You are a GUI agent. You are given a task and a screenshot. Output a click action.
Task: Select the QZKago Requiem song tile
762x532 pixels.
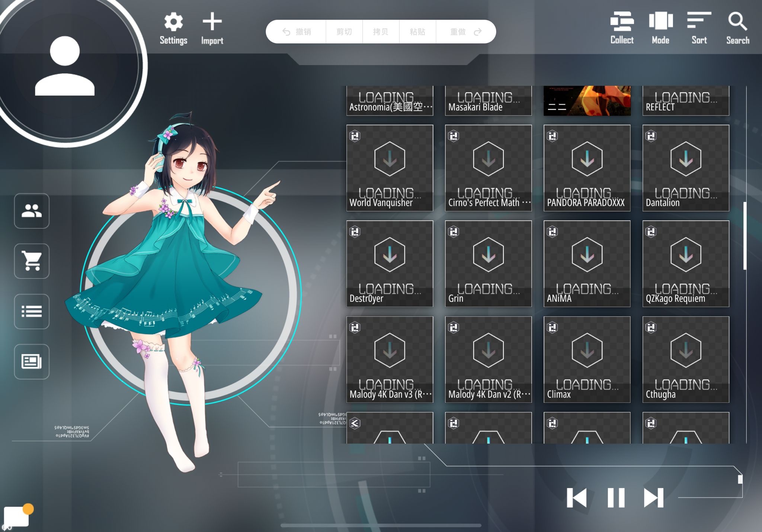[685, 264]
